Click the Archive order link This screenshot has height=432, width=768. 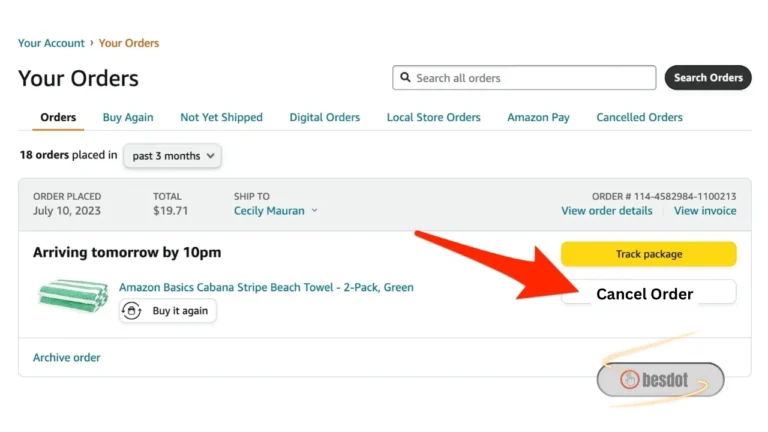click(67, 358)
